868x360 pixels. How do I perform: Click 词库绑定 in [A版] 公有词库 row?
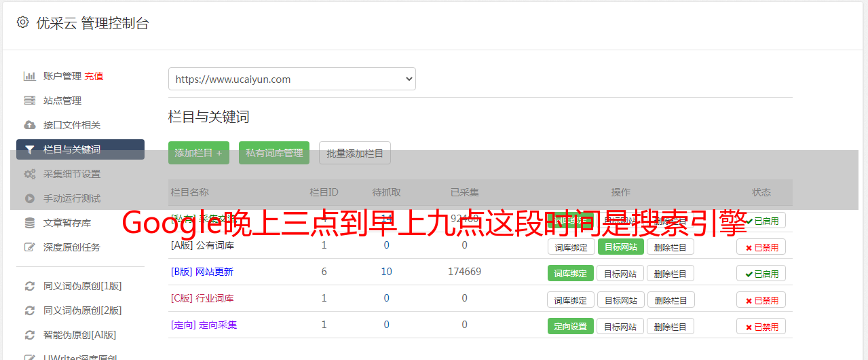[571, 247]
